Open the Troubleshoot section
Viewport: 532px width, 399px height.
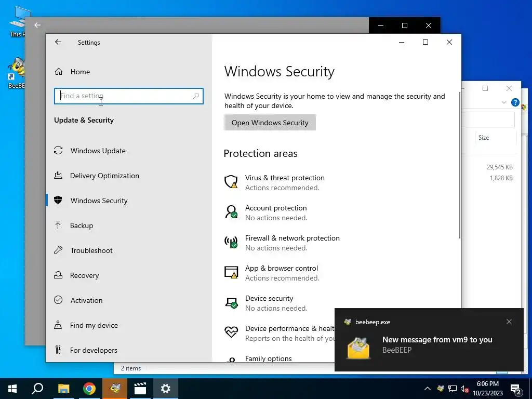coord(91,250)
